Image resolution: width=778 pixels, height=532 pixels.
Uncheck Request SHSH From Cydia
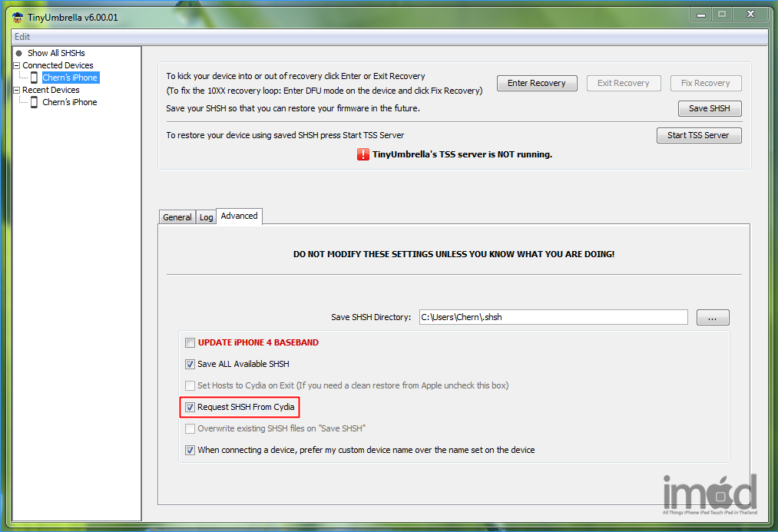(x=190, y=407)
